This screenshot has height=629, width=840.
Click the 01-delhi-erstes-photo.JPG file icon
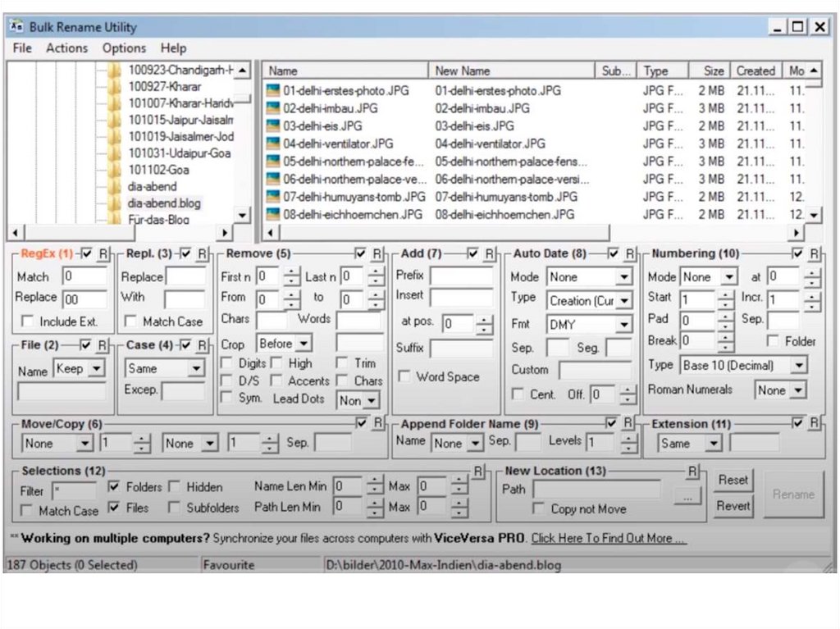(273, 90)
